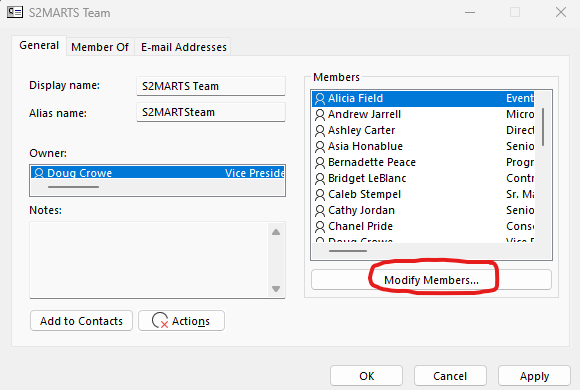Click the Apply button
Image resolution: width=580 pixels, height=390 pixels.
click(535, 376)
